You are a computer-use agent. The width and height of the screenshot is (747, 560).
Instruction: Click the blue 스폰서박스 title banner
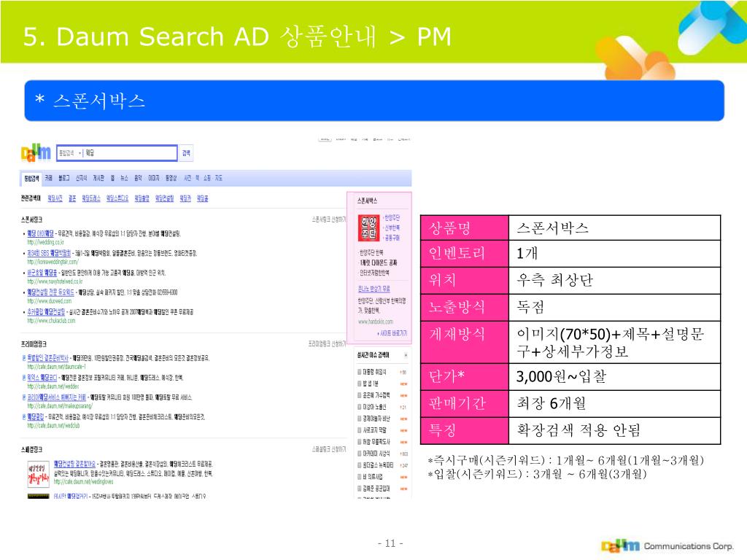tap(374, 101)
